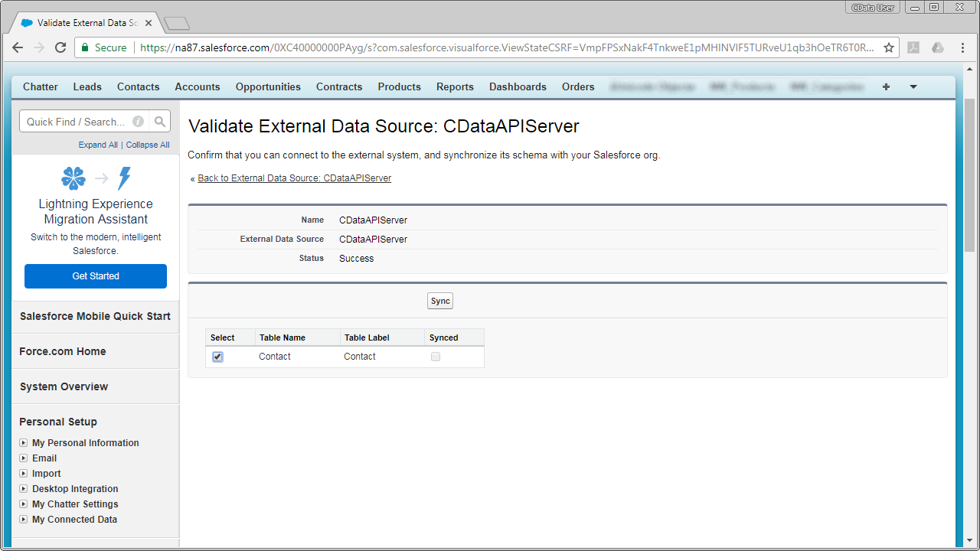
Task: Click the Lightning bolt migration icon
Action: [122, 178]
